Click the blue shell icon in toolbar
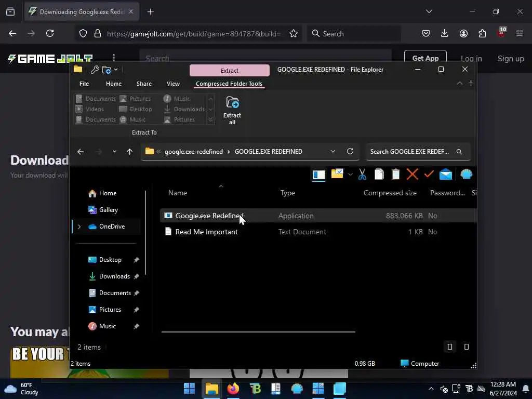Viewport: 532px width, 399px height. pyautogui.click(x=466, y=175)
